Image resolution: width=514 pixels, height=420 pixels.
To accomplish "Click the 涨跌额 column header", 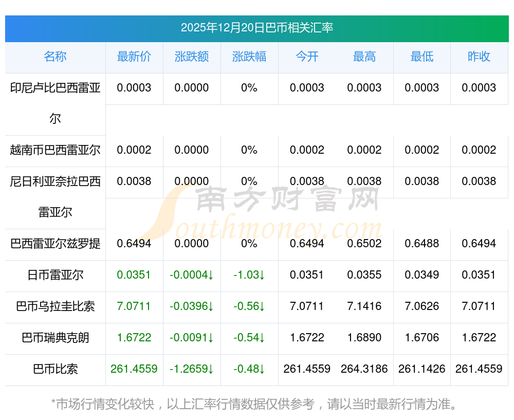I will click(192, 57).
